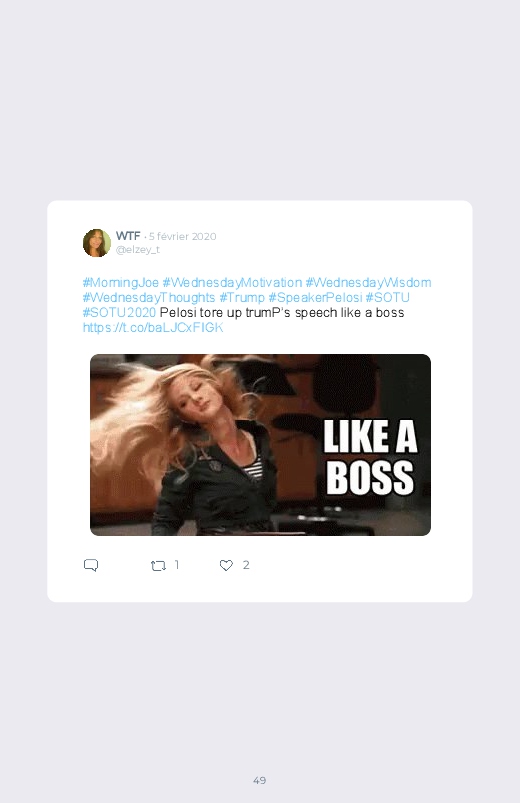Click the WTF display name
Image resolution: width=520 pixels, height=803 pixels.
128,236
